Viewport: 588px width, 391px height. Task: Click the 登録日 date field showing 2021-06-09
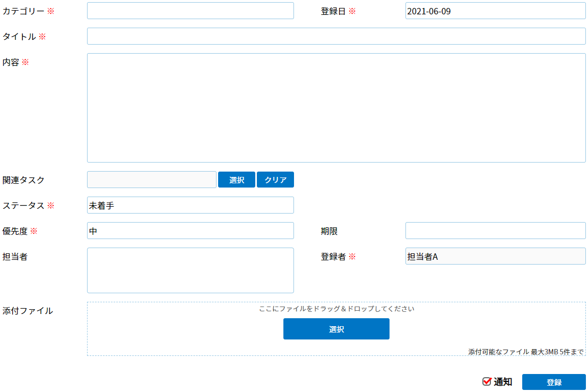[x=495, y=11]
